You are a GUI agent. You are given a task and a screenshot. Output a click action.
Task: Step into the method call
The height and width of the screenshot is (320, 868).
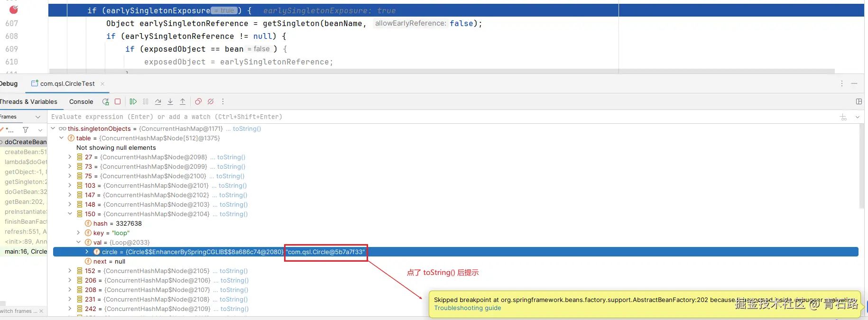tap(170, 101)
